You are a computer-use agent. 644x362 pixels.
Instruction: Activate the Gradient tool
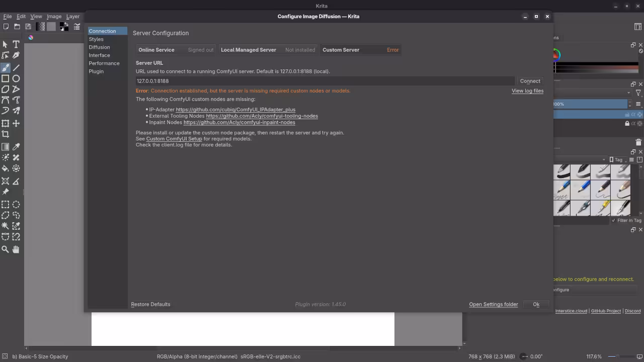click(6, 146)
